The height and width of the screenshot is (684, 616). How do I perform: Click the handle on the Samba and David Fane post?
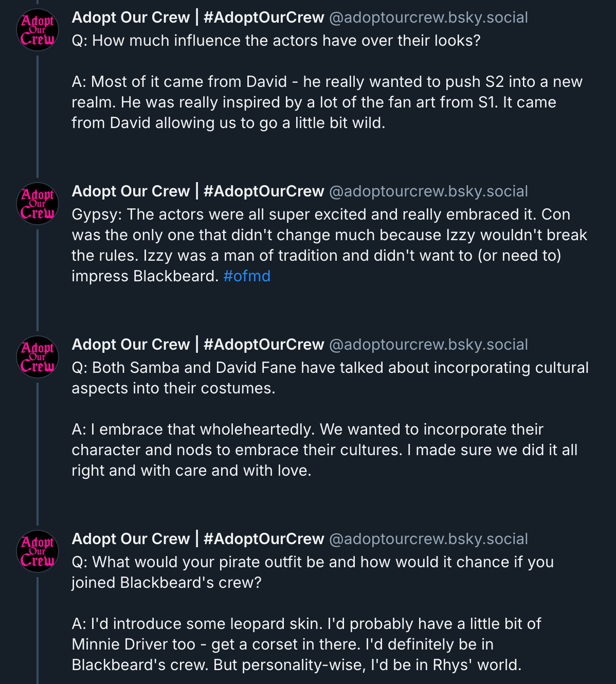[x=428, y=345]
